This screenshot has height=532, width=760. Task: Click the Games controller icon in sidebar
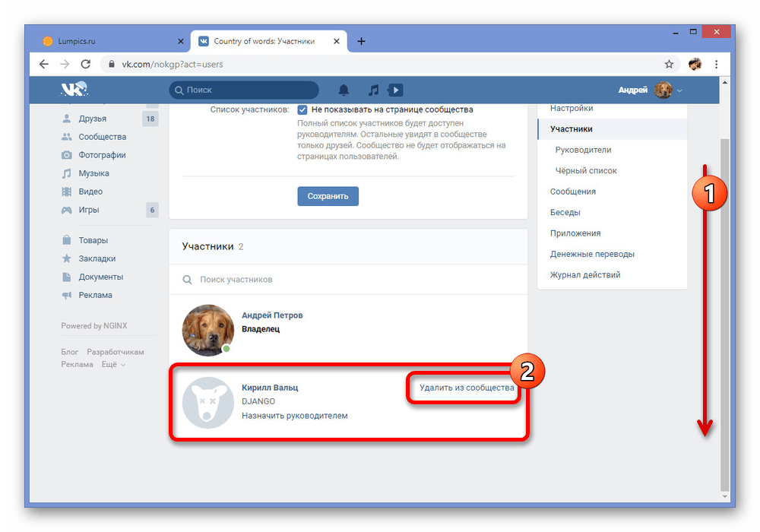pos(67,210)
